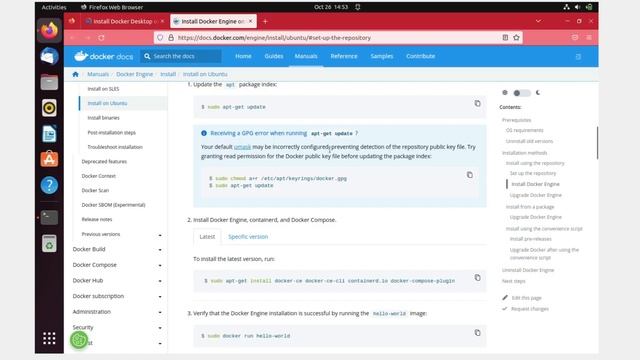Open Troubleshoot installation sidebar page
Screen dimensions: 640x360
coord(115,147)
